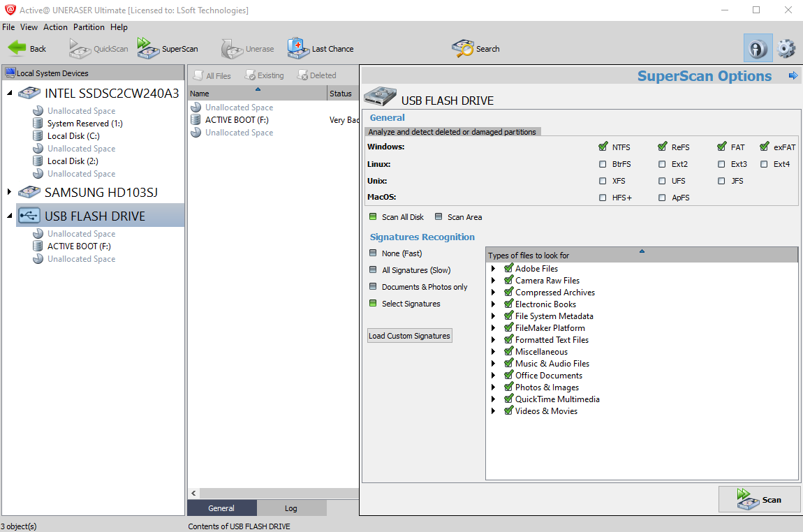Screen dimensions: 803x532
Task: Click the INTEL SSDSC2CW240A3 disk icon
Action: click(x=29, y=93)
